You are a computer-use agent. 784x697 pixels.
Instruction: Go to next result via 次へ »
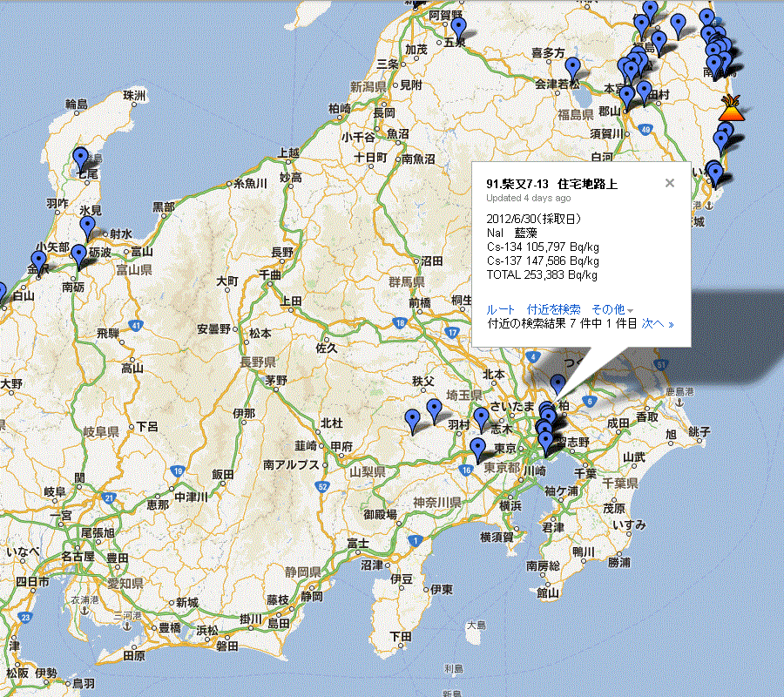[x=658, y=323]
